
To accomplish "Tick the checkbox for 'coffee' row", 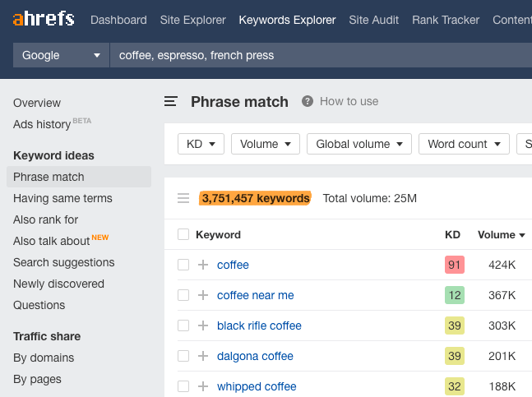I will [183, 265].
